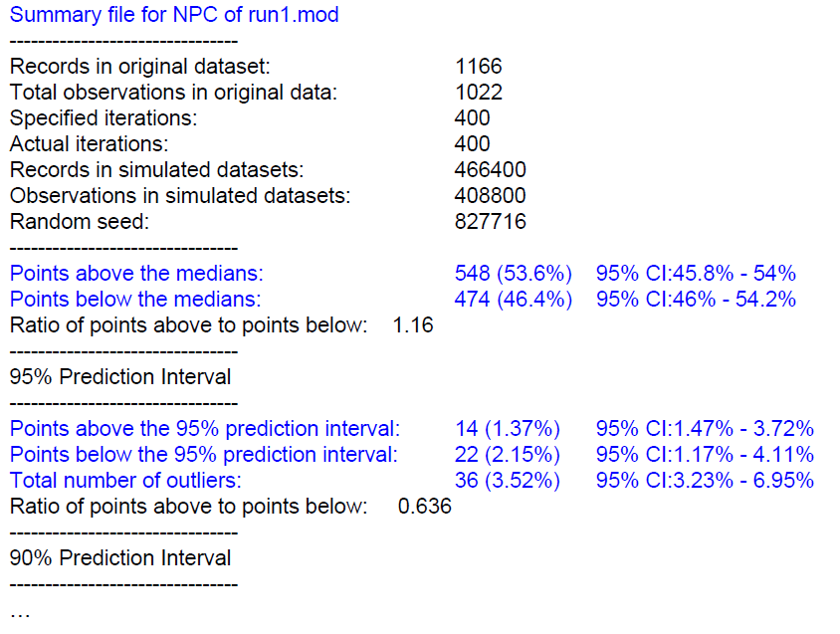Screen dimensions: 840x634
Task: Select 'Points above the 95% prediction interval' text
Action: tap(205, 429)
